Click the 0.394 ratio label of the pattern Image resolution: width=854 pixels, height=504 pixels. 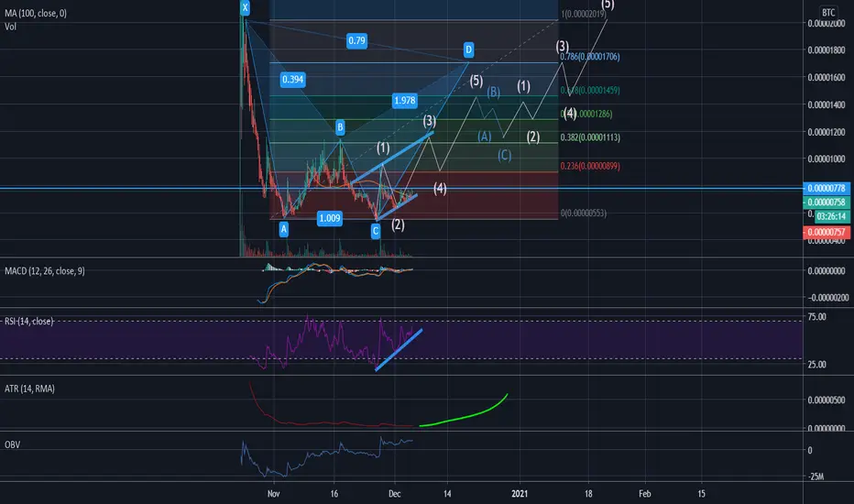(292, 80)
